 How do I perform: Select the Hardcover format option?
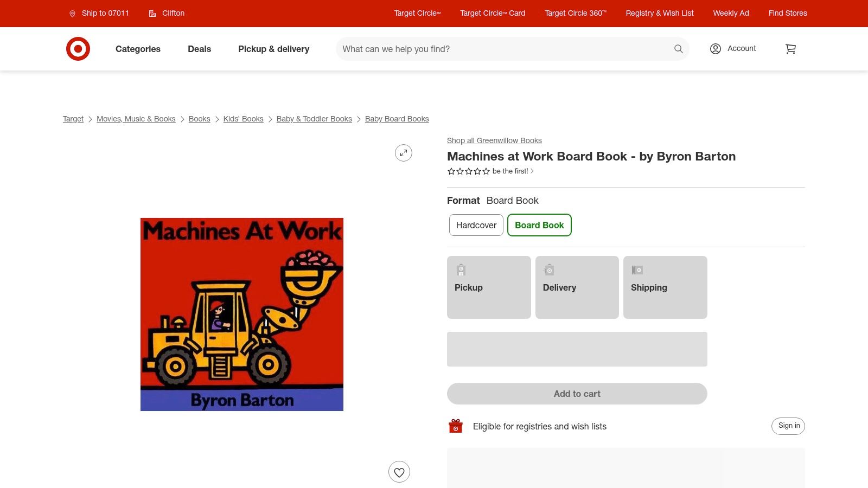pyautogui.click(x=476, y=225)
